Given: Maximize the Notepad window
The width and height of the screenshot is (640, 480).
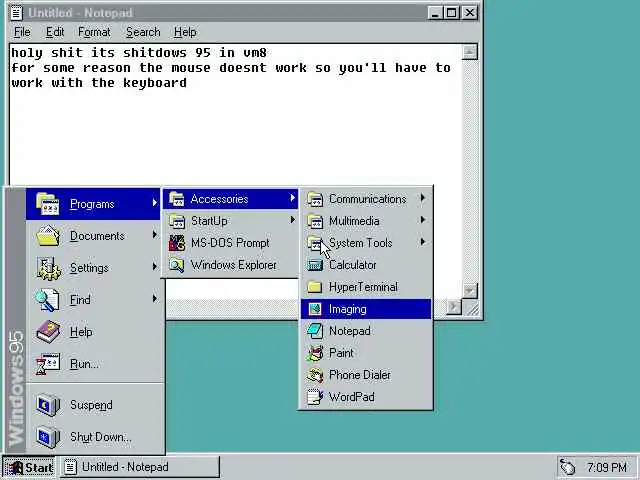Looking at the screenshot, I should pos(452,13).
